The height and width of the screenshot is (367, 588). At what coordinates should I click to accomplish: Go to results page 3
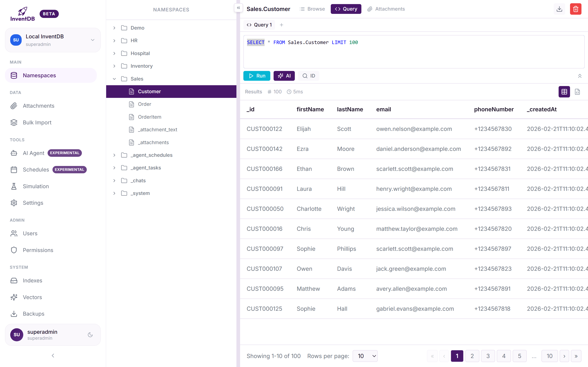488,356
